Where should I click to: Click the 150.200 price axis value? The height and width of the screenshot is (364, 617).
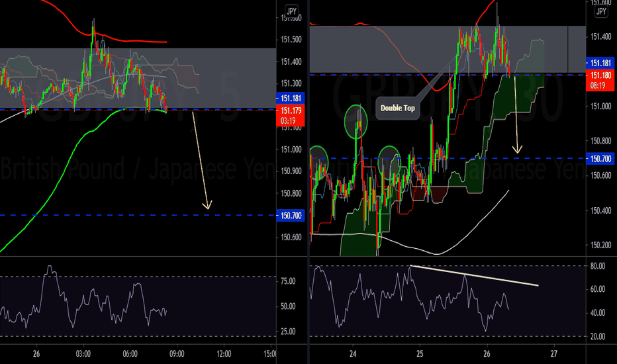pyautogui.click(x=601, y=245)
